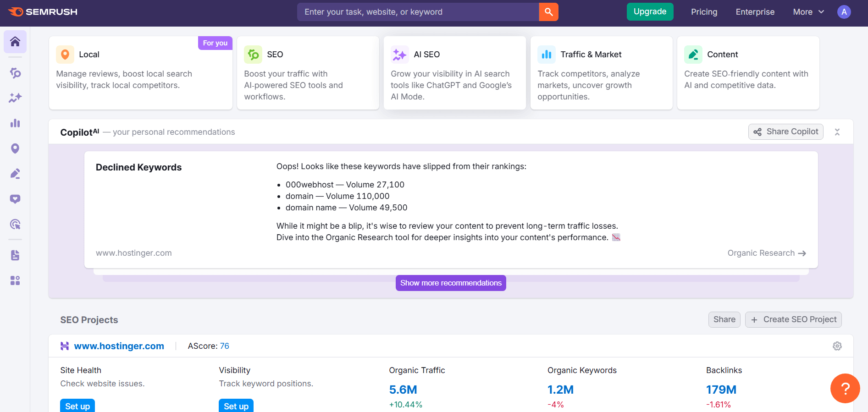Open the Traffic & Market card title

point(591,55)
